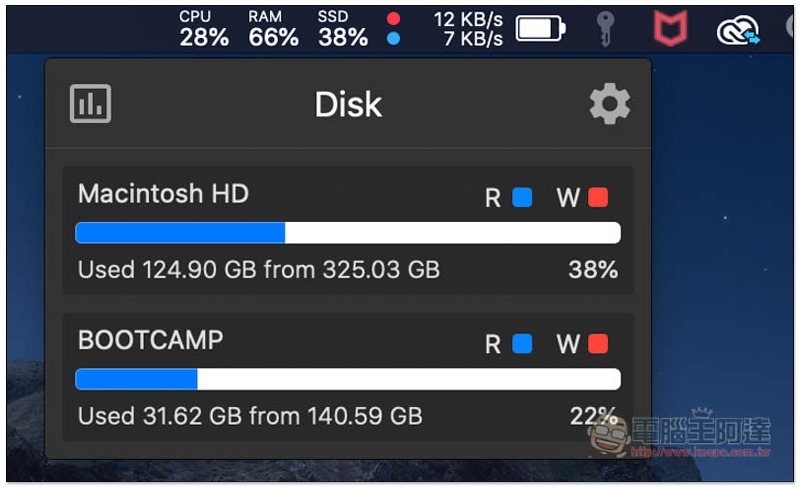Click the bar chart overview icon
This screenshot has width=800, height=488.
[91, 104]
